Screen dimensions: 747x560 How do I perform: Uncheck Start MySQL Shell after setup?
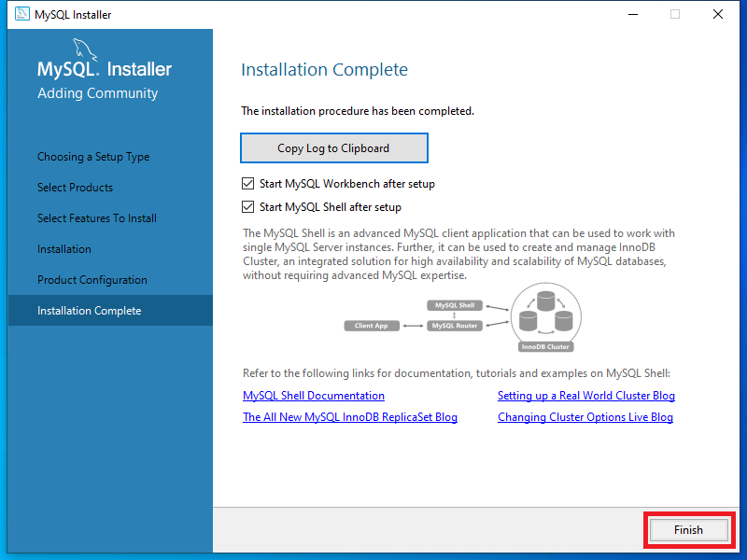247,206
